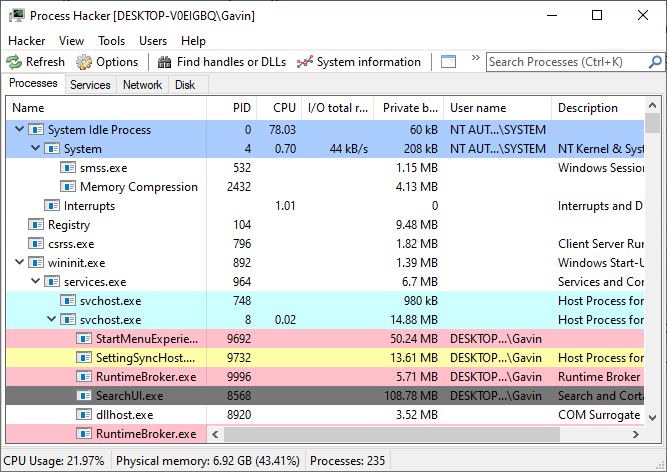
Task: Click the Interrupts row icon
Action: [x=52, y=205]
